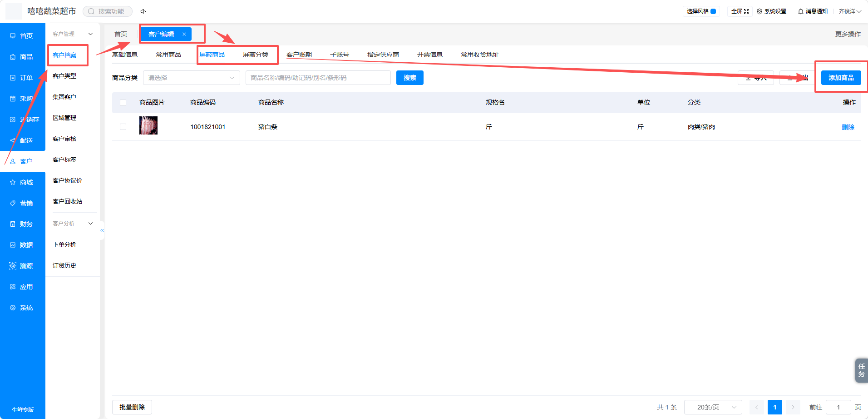Open 客户类型 in submenu
The width and height of the screenshot is (868, 419).
64,76
